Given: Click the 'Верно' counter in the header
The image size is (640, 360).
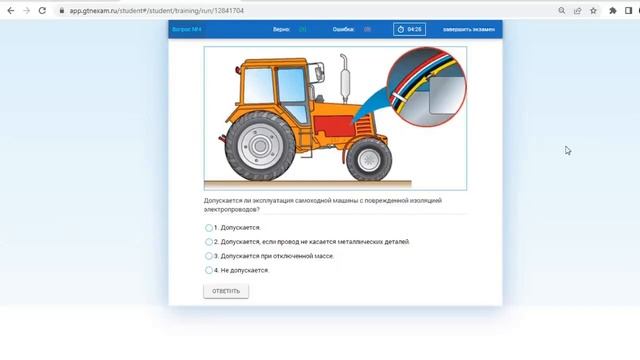Looking at the screenshot, I should coord(289,29).
